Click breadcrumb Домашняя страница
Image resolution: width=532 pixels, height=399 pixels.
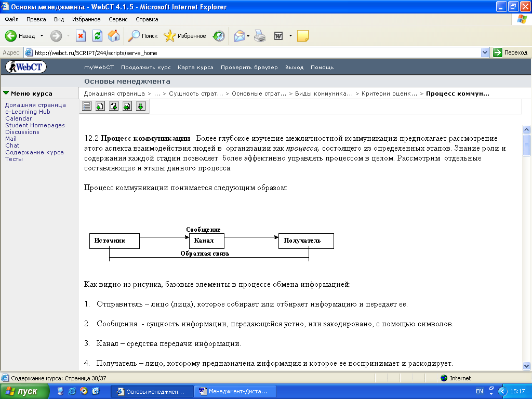point(114,94)
